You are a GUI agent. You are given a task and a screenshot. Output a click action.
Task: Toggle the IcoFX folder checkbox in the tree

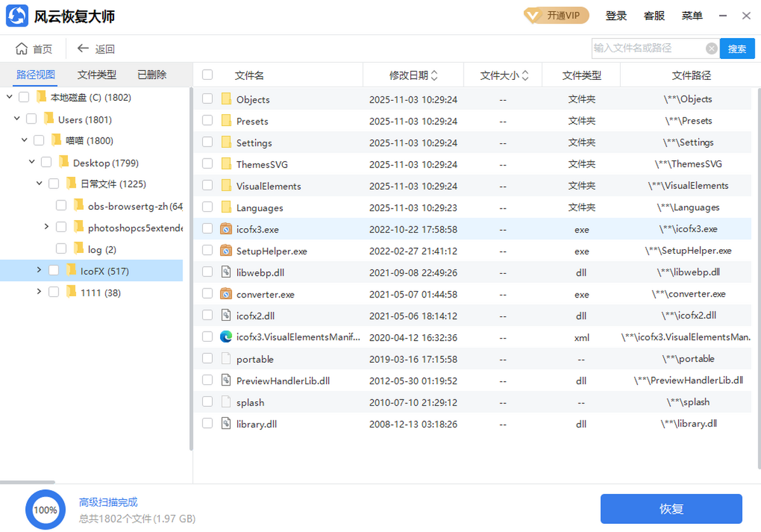[x=54, y=271]
